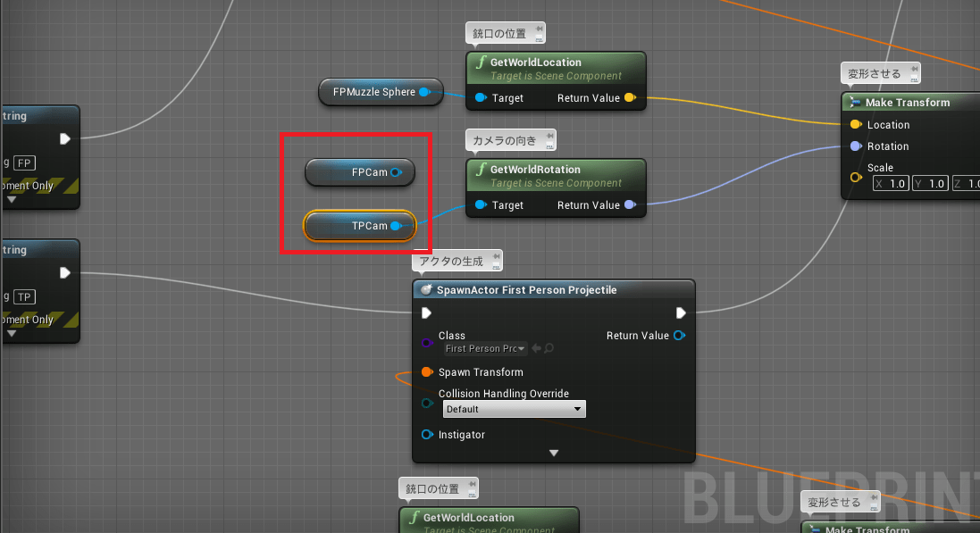Select SpawnActor First Person Projectile header
This screenshot has width=980, height=533.
tap(554, 290)
